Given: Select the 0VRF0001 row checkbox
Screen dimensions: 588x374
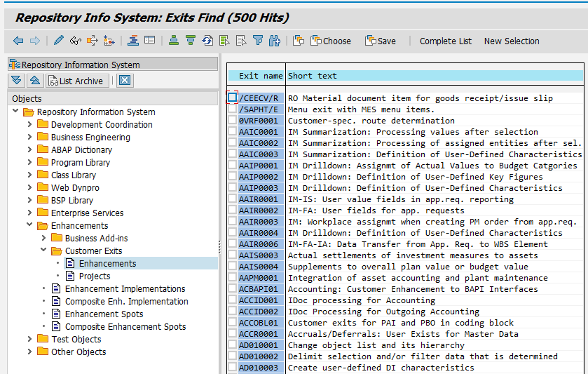Looking at the screenshot, I should click(232, 120).
